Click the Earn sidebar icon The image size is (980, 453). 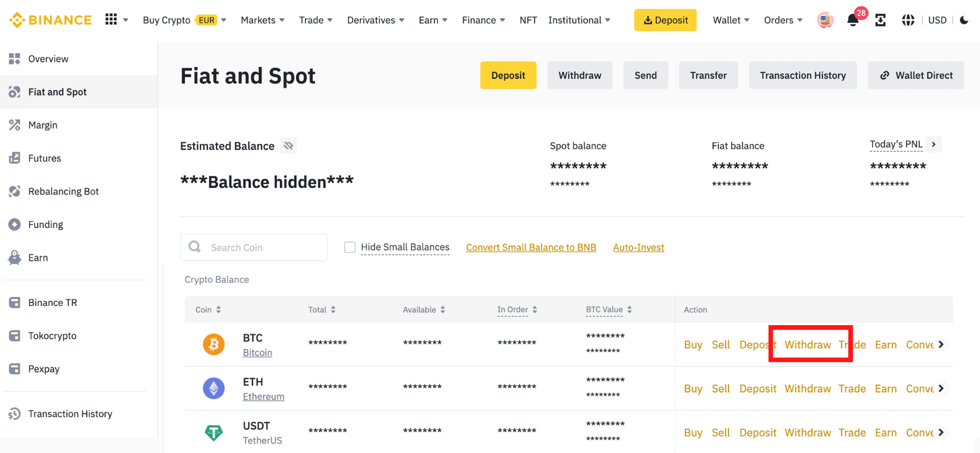click(15, 258)
